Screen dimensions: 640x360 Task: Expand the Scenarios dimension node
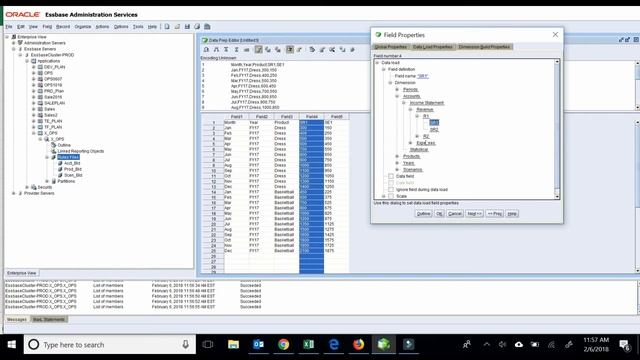[397, 169]
